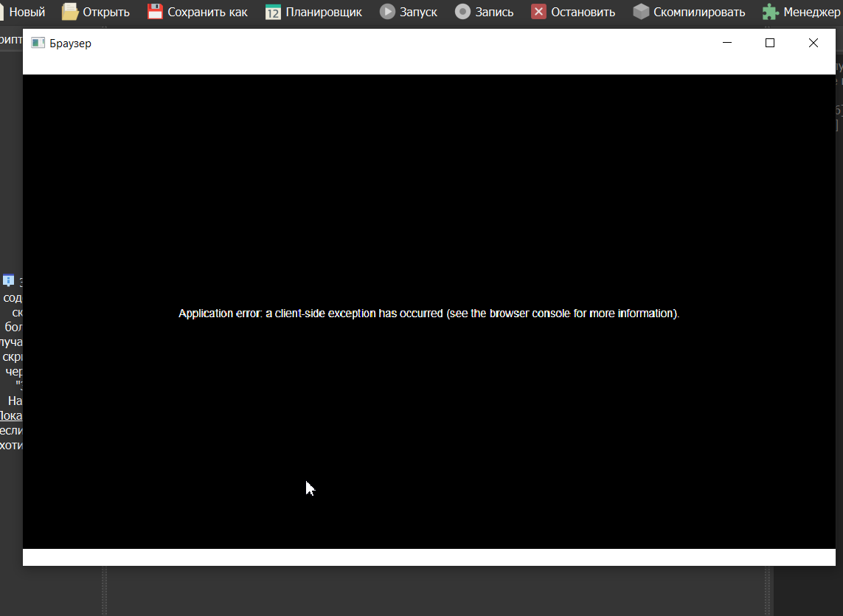This screenshot has height=616, width=843.
Task: Follow the underlined Пока link at left
Action: (11, 415)
